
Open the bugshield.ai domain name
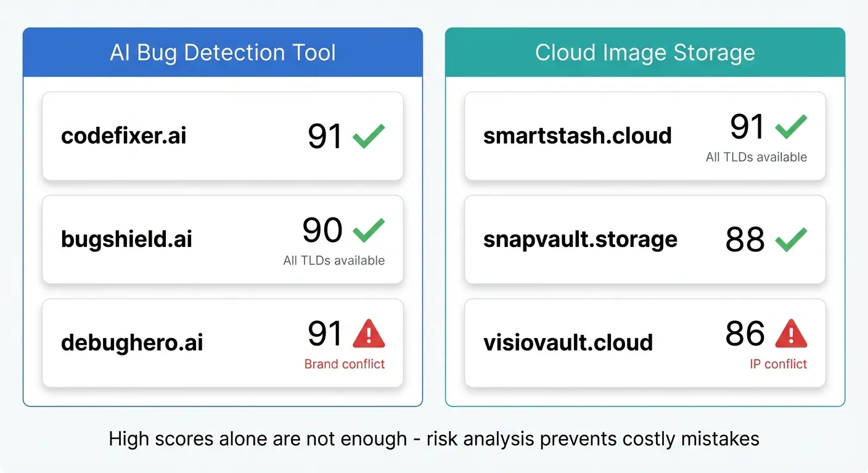pyautogui.click(x=126, y=240)
